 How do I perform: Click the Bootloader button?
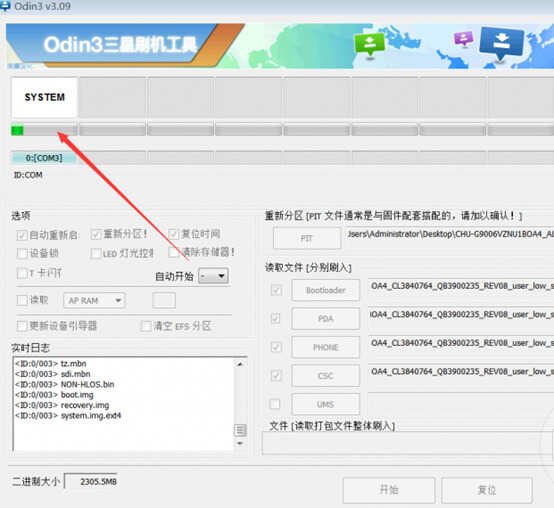pyautogui.click(x=325, y=290)
